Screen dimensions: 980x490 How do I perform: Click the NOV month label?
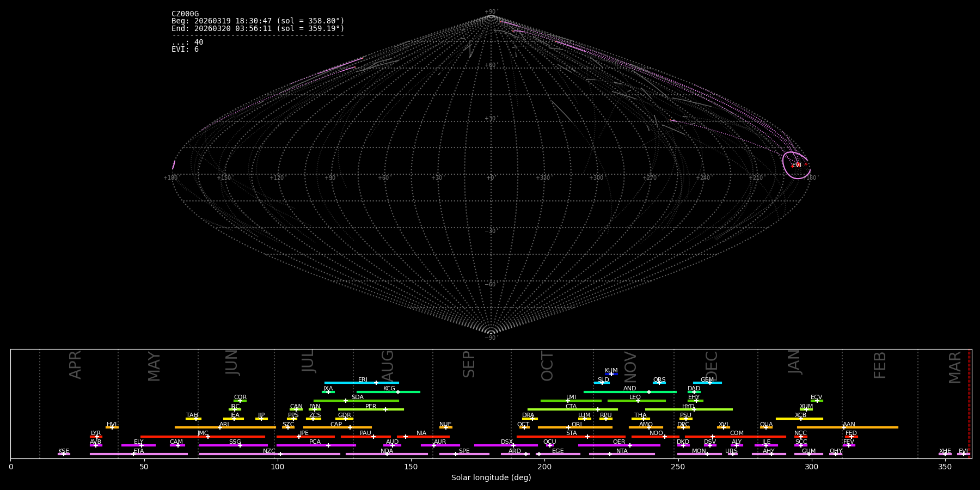tap(630, 366)
